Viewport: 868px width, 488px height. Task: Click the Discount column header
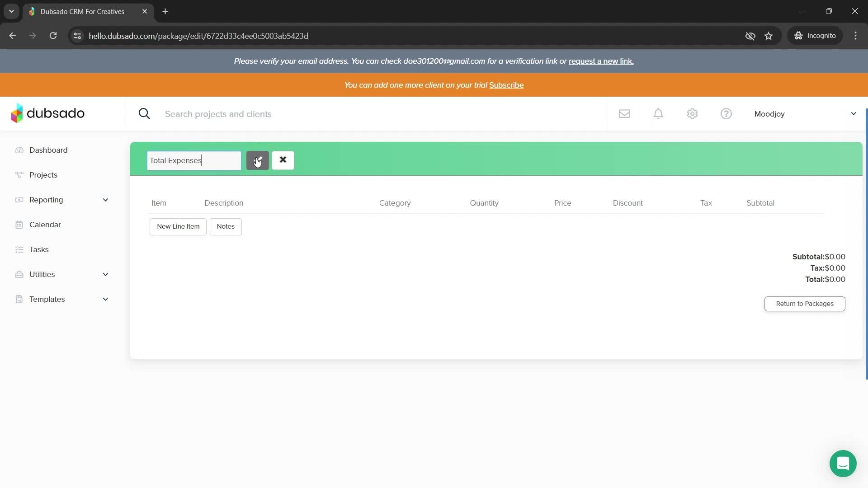[627, 203]
